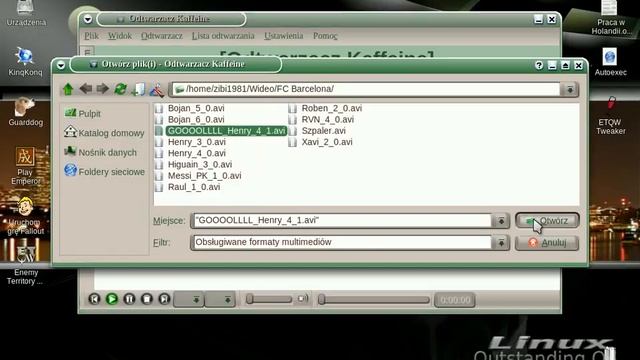Select file Henry_3_0.avi
This screenshot has height=360, width=640.
pos(191,142)
